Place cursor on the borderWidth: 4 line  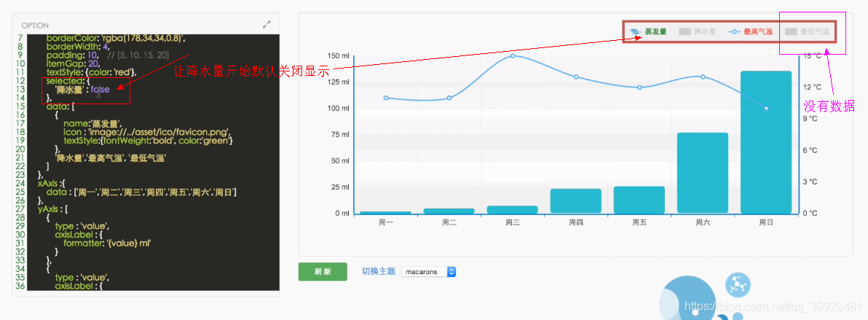(77, 47)
